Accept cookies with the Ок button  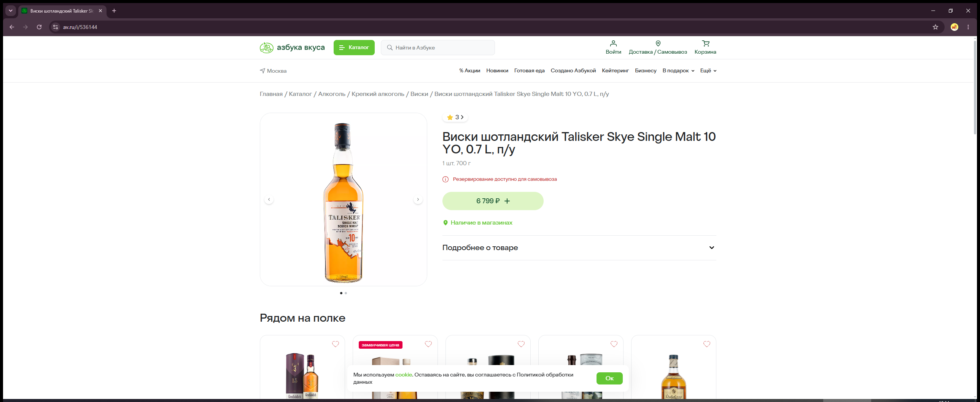(x=609, y=378)
